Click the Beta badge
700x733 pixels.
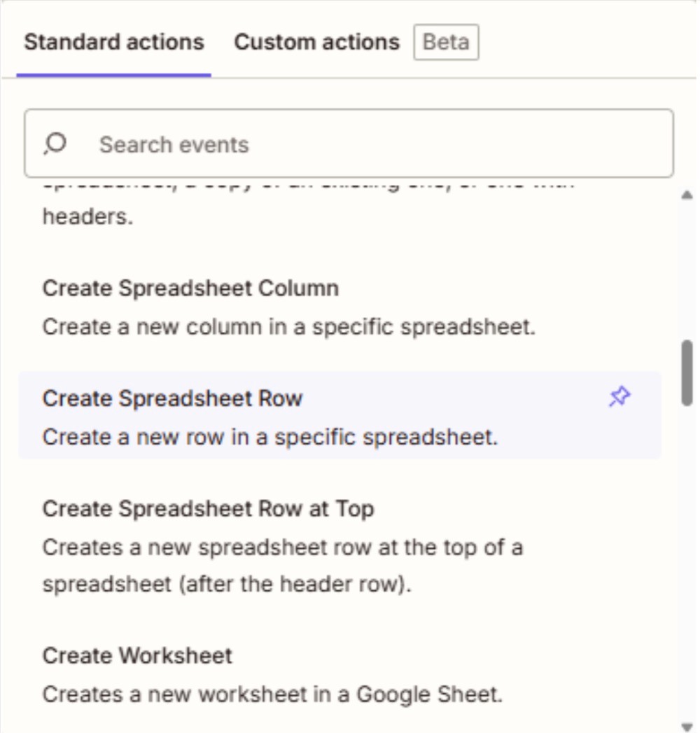(446, 42)
